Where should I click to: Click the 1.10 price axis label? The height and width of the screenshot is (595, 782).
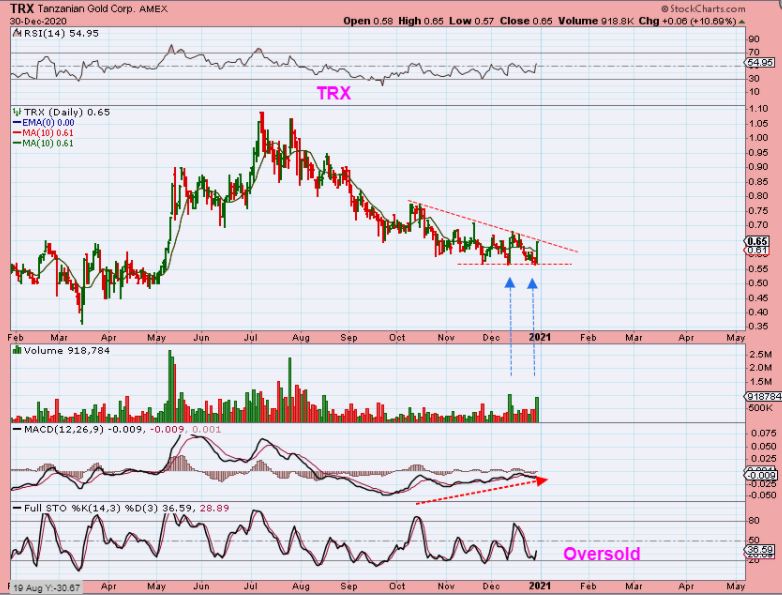(x=758, y=109)
